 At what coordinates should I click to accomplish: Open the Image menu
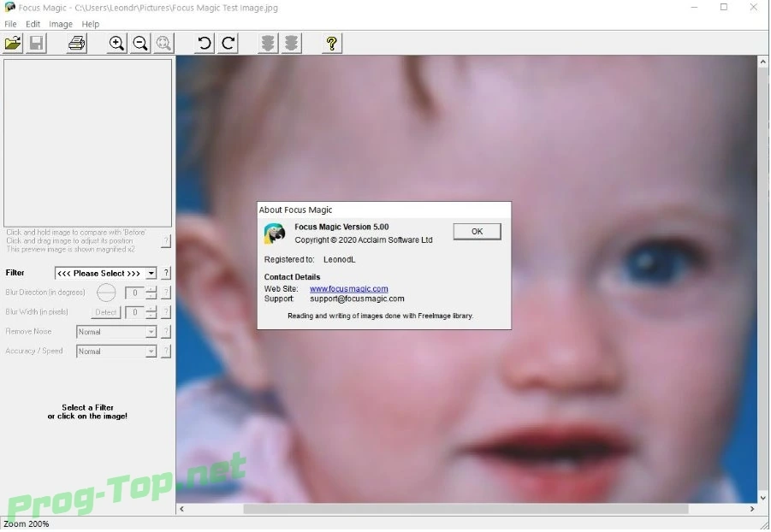pyautogui.click(x=61, y=24)
